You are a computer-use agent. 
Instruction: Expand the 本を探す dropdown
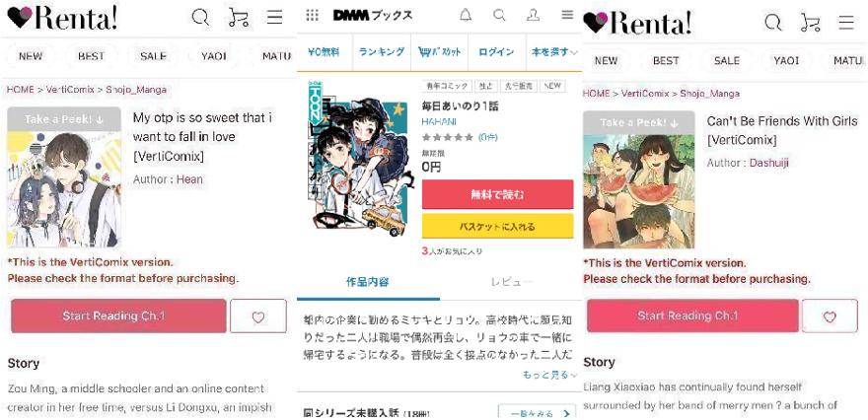click(554, 52)
